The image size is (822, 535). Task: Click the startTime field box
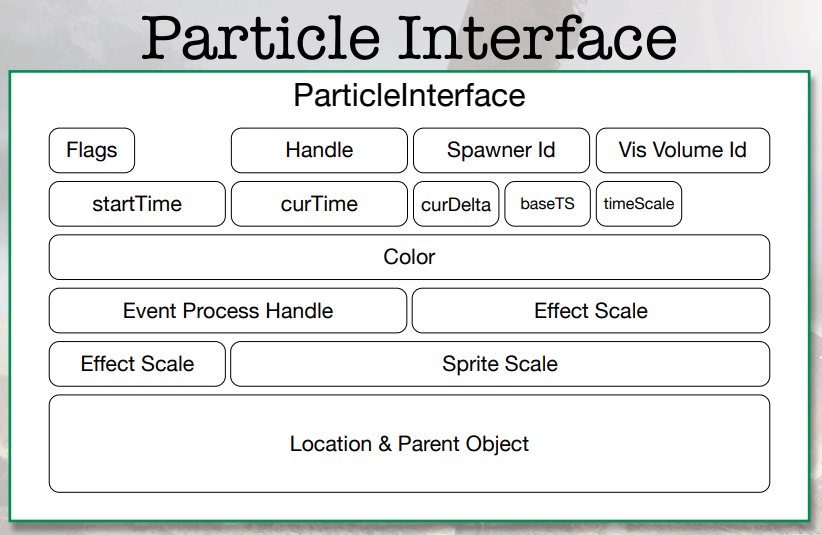137,204
